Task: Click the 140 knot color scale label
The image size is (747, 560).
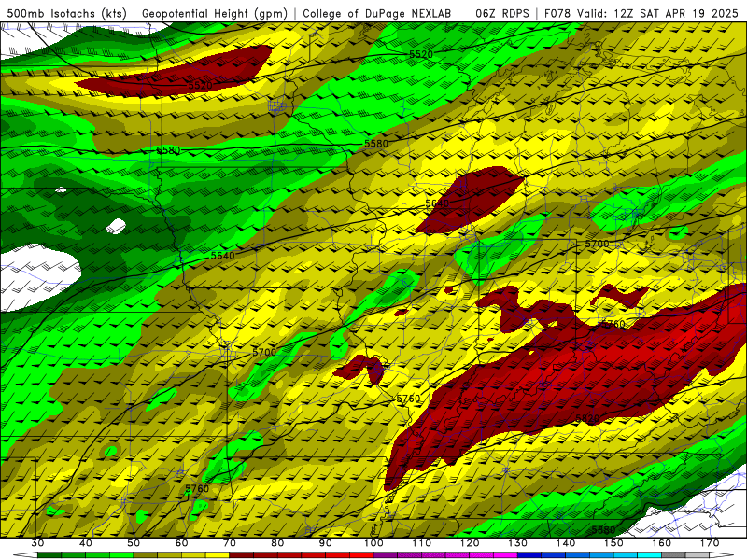Action: coord(566,543)
